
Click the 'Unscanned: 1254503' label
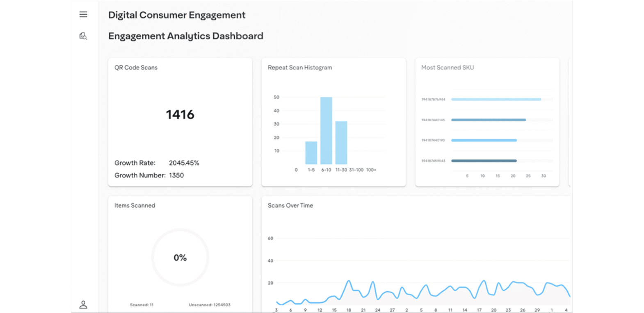[x=210, y=305]
